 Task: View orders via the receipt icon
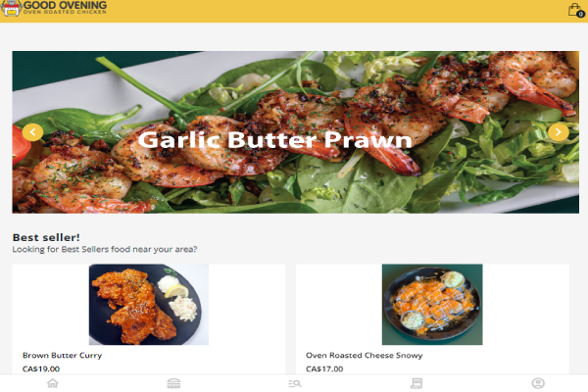pyautogui.click(x=416, y=383)
